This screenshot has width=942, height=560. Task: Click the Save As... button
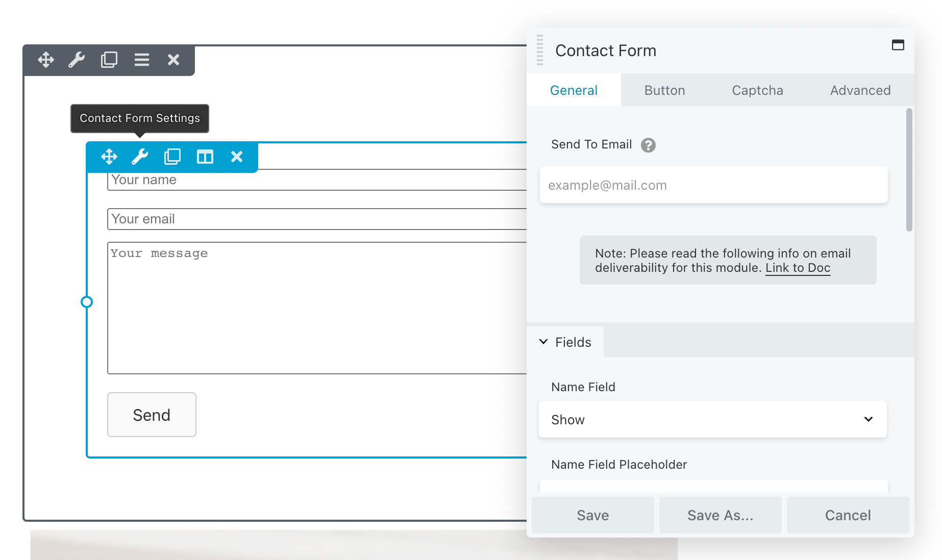coord(720,515)
